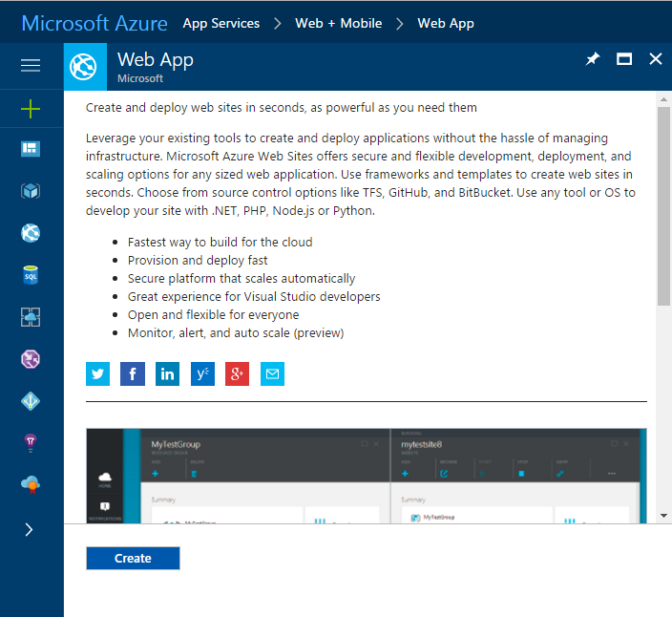Expand the sidebar with the chevron arrow

coord(29,530)
